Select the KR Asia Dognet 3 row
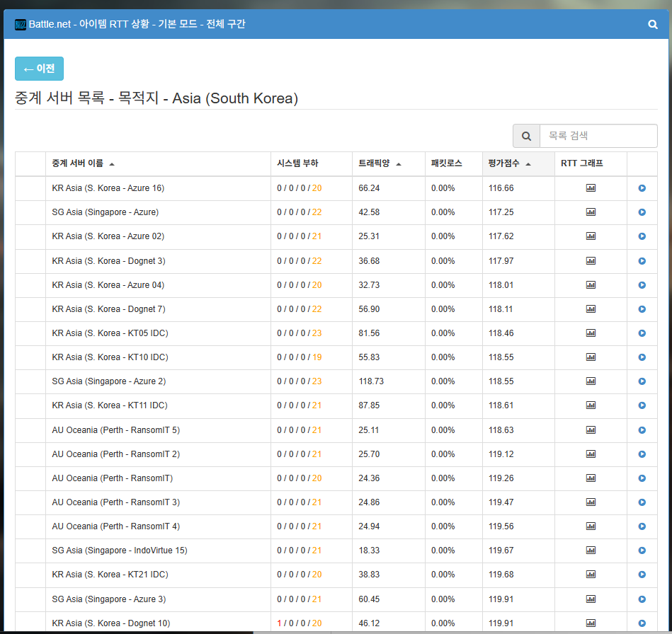 click(x=108, y=261)
